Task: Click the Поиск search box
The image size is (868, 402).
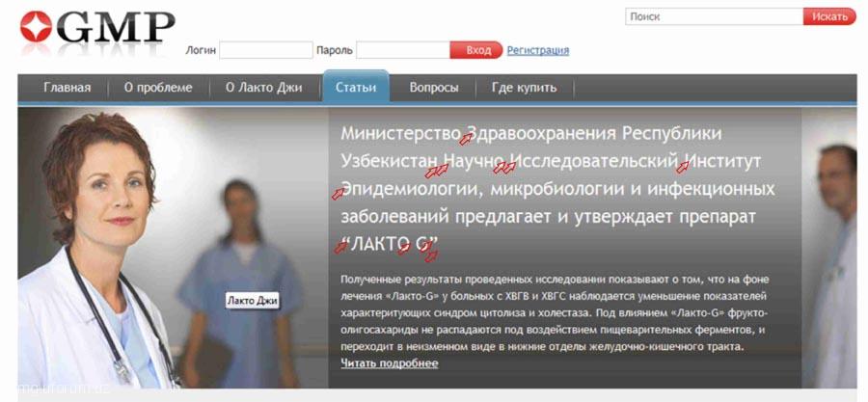Action: coord(714,16)
